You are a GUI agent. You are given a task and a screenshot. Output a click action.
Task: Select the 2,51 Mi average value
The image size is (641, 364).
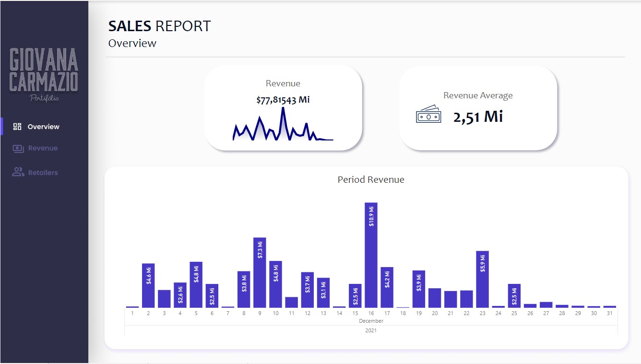[478, 116]
